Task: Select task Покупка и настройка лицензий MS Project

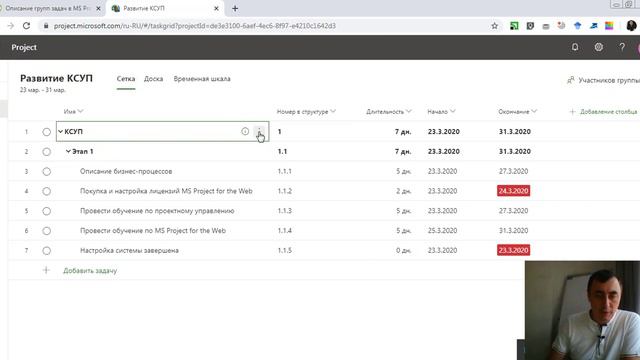Action: point(166,191)
